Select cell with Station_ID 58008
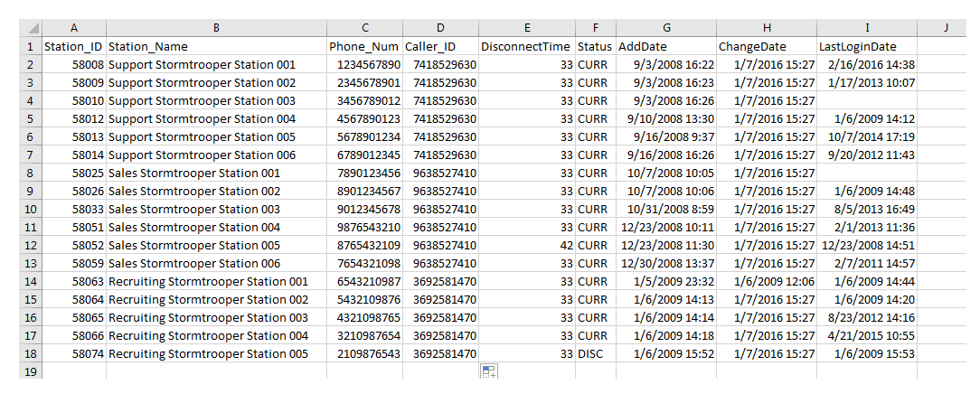The height and width of the screenshot is (394, 980). click(74, 64)
